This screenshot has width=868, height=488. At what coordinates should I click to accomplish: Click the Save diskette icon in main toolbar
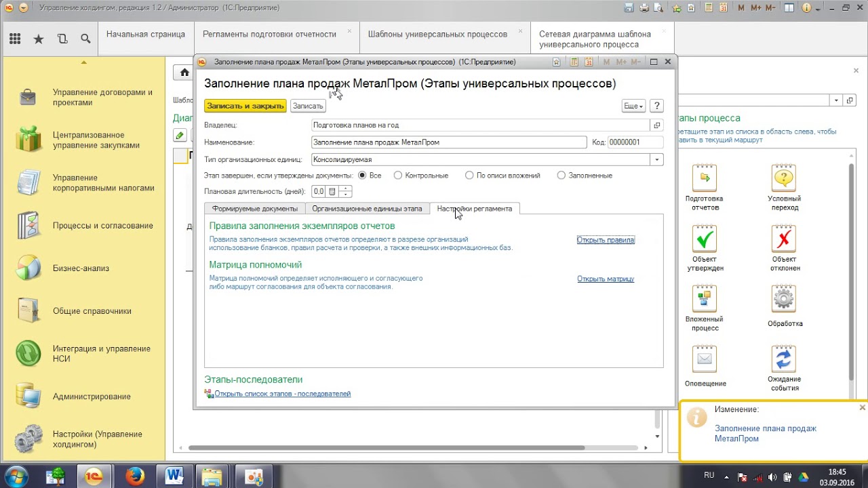click(629, 8)
